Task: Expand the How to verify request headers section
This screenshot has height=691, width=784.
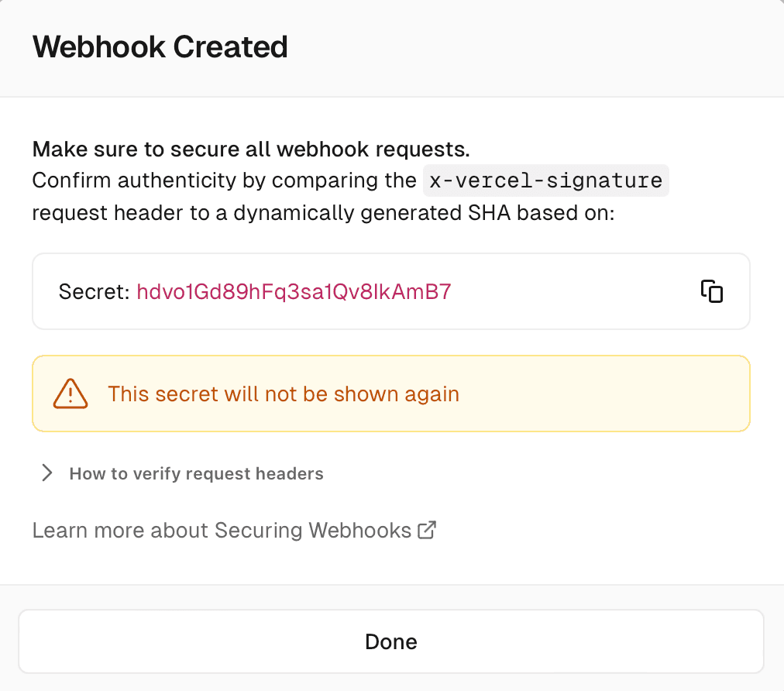Action: point(196,473)
